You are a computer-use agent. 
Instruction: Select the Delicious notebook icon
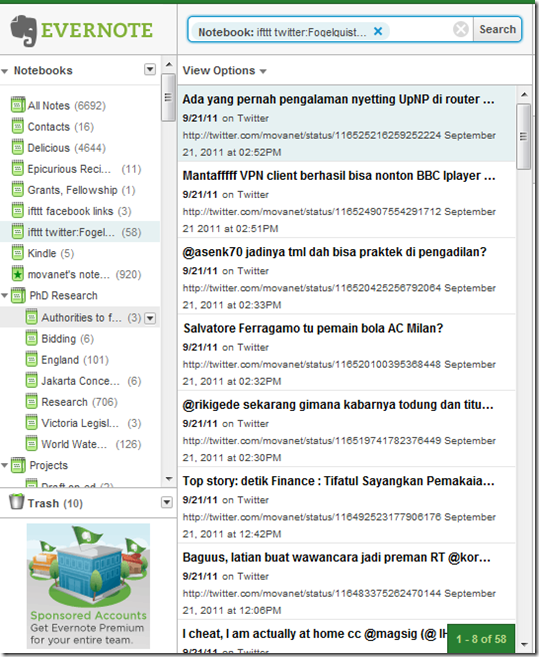coord(18,147)
